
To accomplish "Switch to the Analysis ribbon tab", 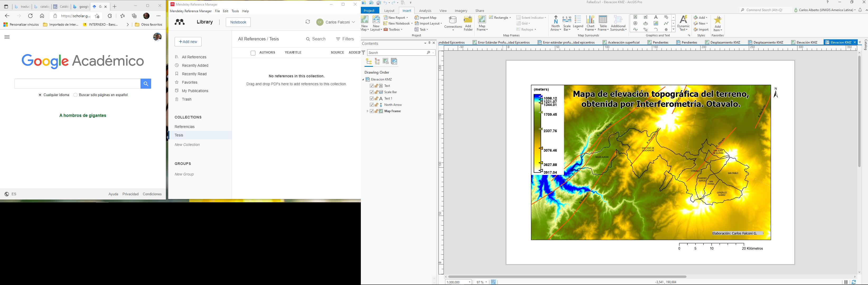I will click(x=425, y=11).
